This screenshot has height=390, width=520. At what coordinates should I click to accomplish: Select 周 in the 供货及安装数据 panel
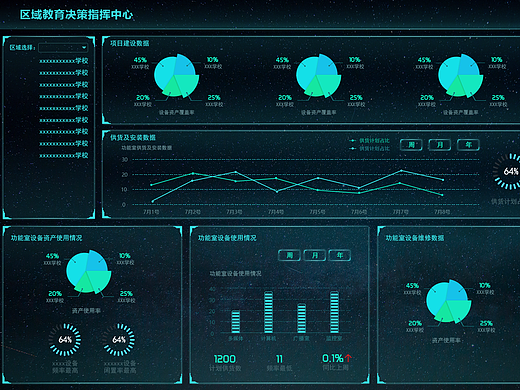[411, 145]
